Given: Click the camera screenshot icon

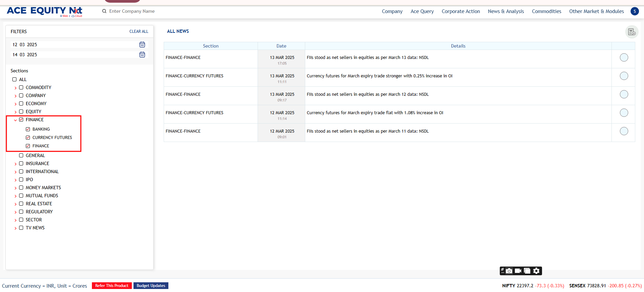Looking at the screenshot, I should (x=509, y=271).
